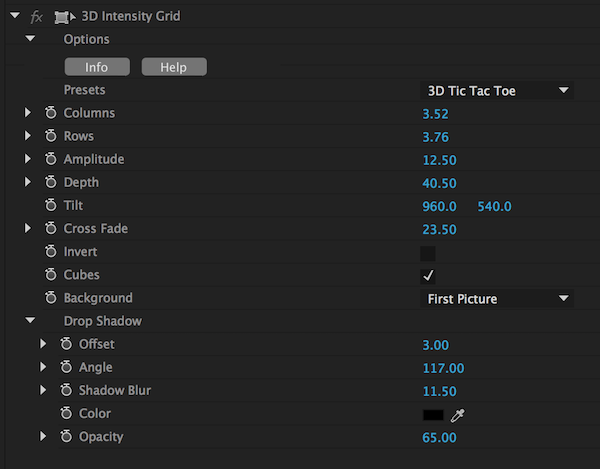This screenshot has width=600, height=469.
Task: Toggle the Rows animation stopwatch
Action: click(51, 136)
